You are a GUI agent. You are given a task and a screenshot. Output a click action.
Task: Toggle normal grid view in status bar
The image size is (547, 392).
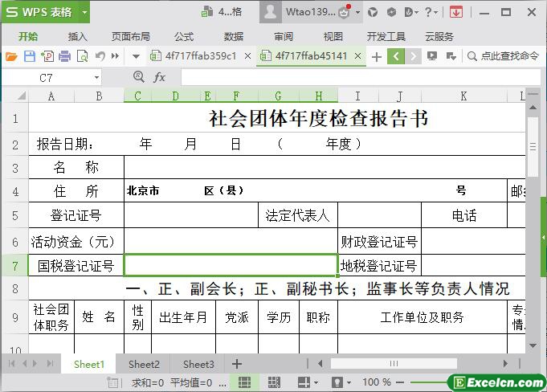245,383
